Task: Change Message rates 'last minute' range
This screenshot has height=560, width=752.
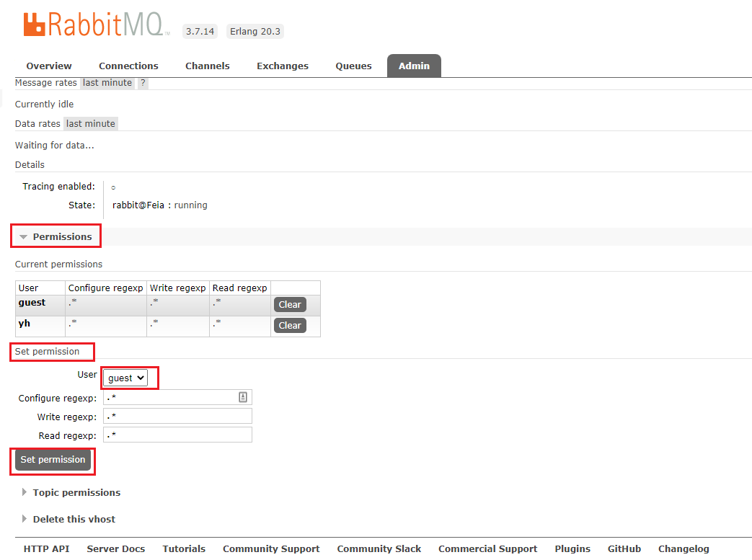Action: pyautogui.click(x=107, y=82)
